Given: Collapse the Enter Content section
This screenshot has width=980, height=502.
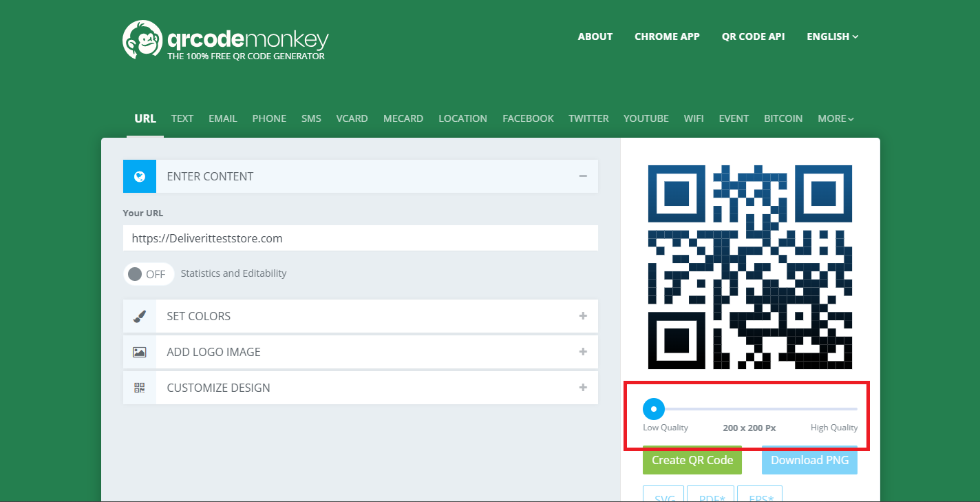Looking at the screenshot, I should point(583,176).
